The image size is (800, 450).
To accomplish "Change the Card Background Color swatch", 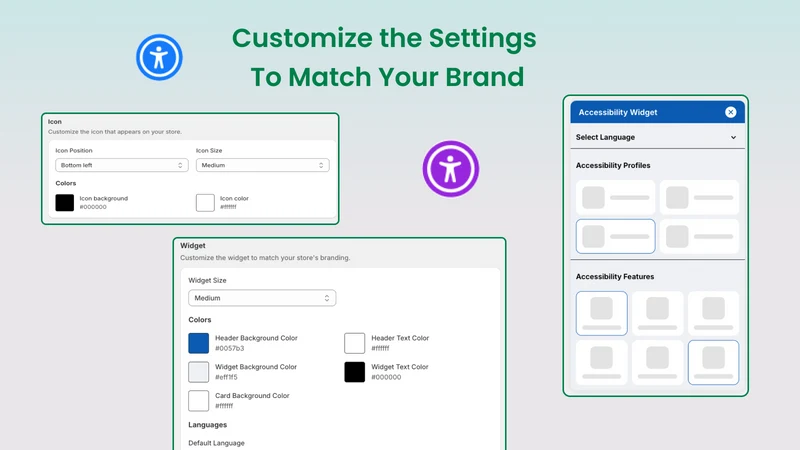I will pyautogui.click(x=198, y=401).
